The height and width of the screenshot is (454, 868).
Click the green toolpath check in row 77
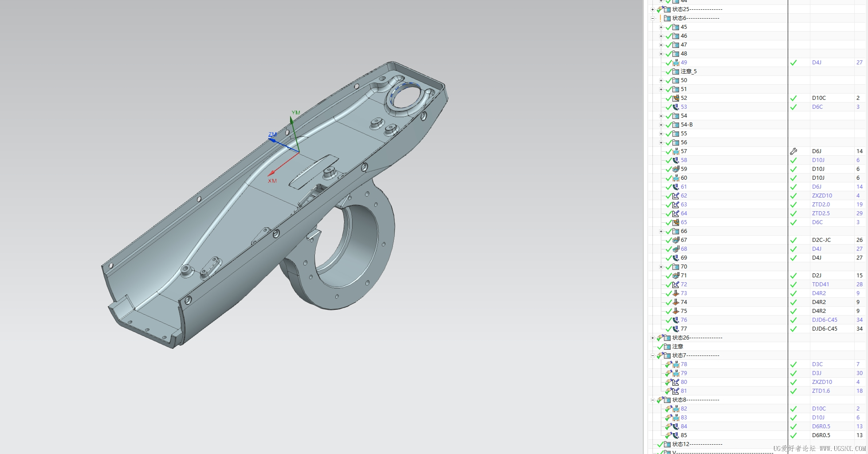click(793, 329)
